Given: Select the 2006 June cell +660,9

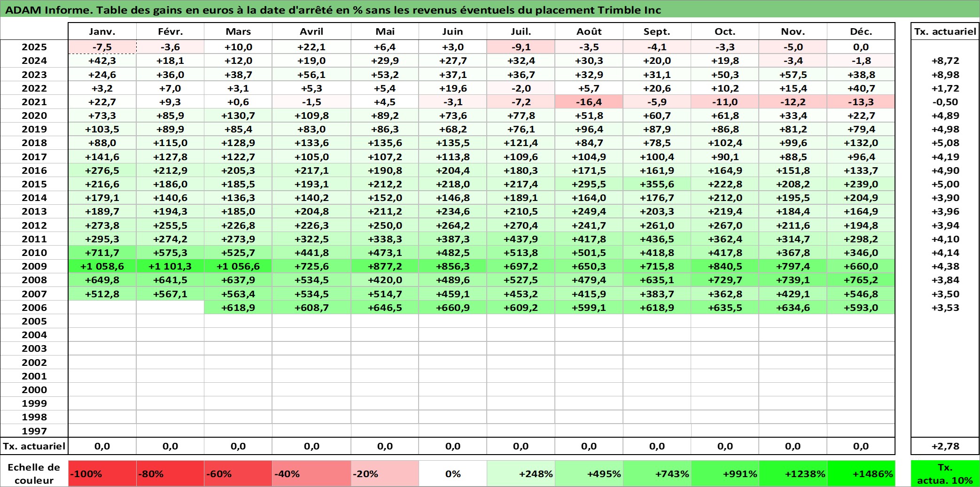Looking at the screenshot, I should (x=452, y=308).
